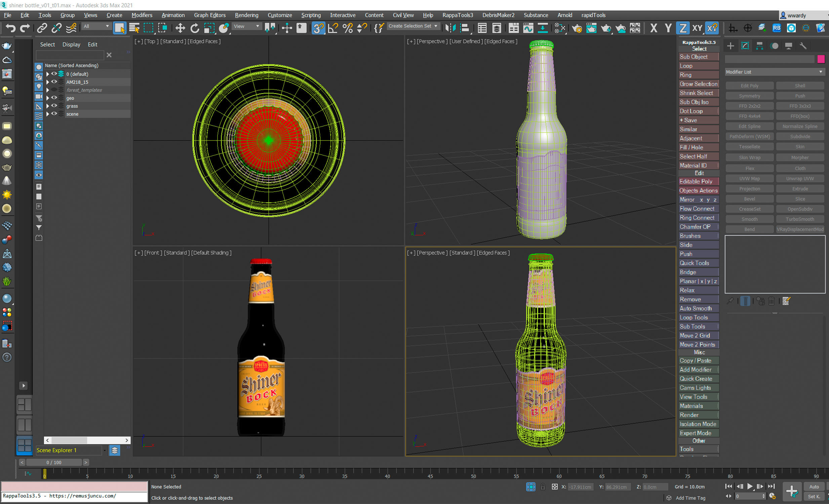Screen dimensions: 829x504
Task: Open scene explorer Display menu
Action: click(x=71, y=44)
